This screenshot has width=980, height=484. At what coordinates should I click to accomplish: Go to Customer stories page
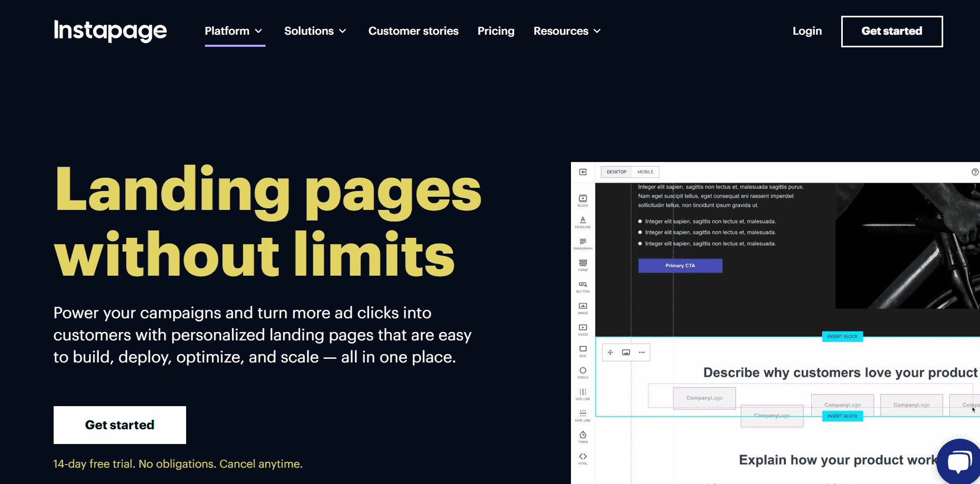click(413, 31)
